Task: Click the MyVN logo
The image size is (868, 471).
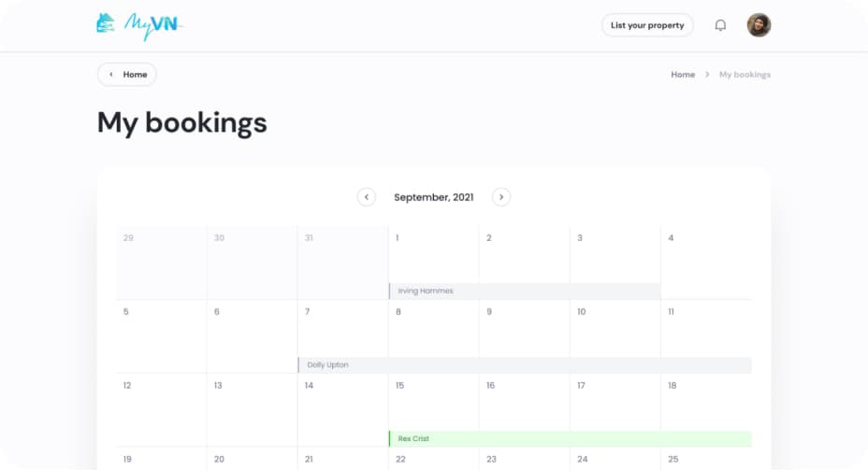Action: (140, 25)
